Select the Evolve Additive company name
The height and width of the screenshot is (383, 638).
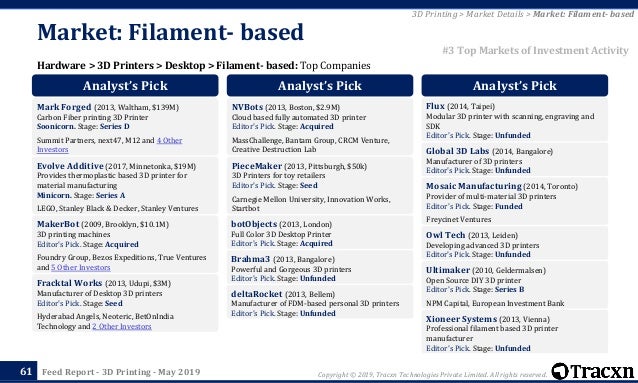pyautogui.click(x=70, y=166)
